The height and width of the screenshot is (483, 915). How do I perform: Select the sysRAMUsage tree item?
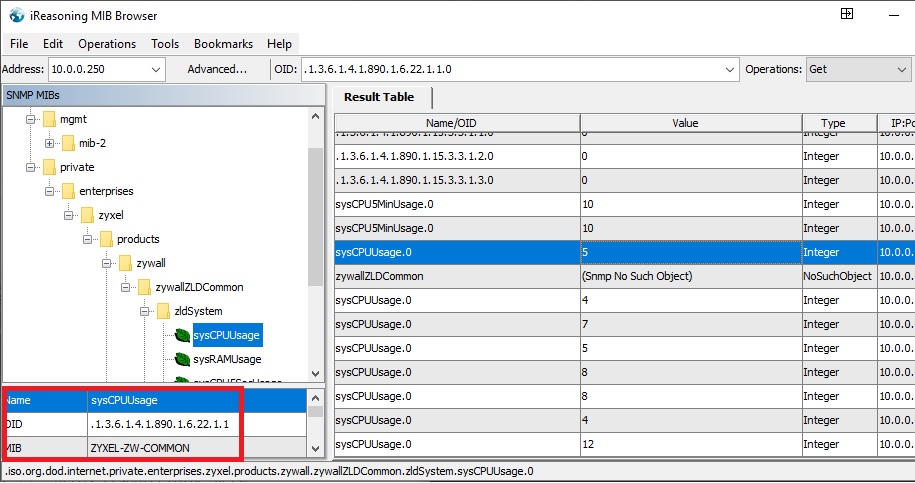pyautogui.click(x=227, y=359)
